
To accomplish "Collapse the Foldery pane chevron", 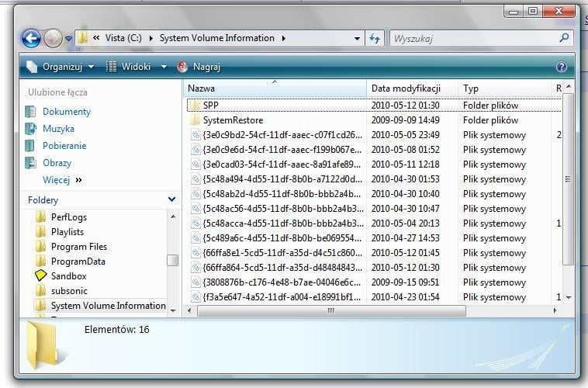I will coord(171,199).
